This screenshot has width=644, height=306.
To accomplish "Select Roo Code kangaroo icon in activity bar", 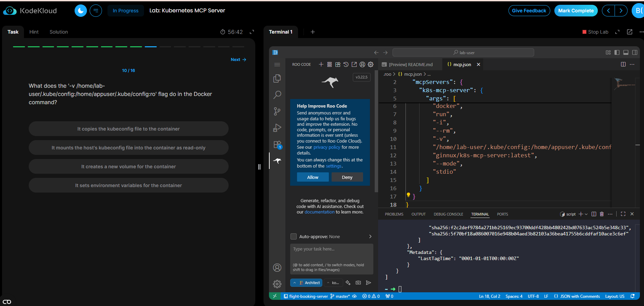I will coord(277,161).
